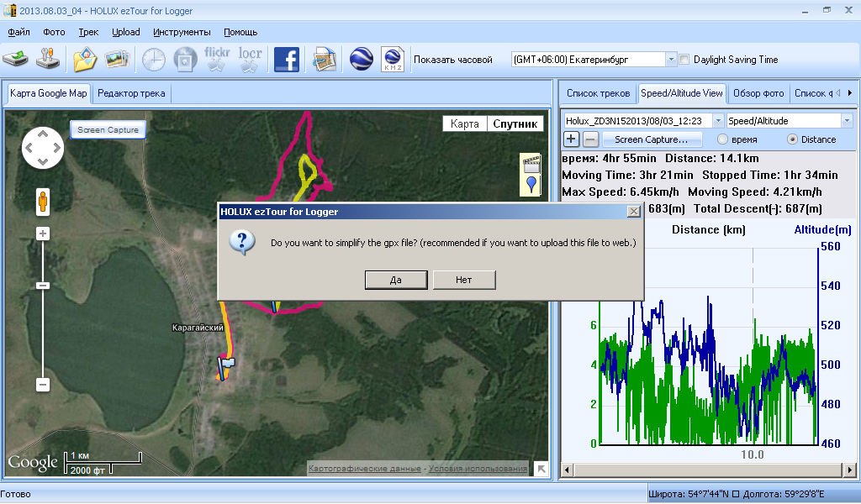Click the Готово status bar text

point(16,494)
